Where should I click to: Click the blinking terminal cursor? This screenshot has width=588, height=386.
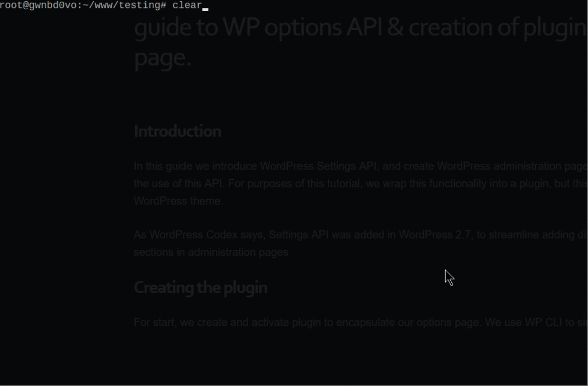point(205,6)
